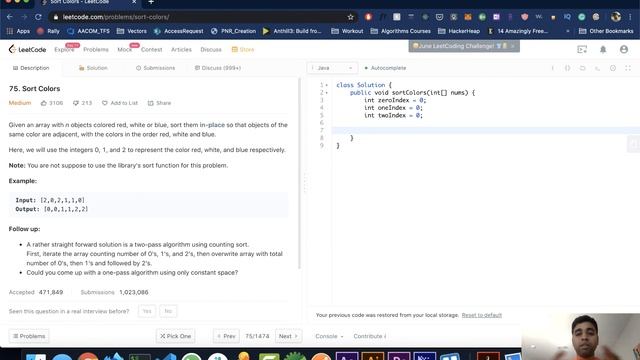Collapse code fold arrow on line 2

(x=327, y=93)
